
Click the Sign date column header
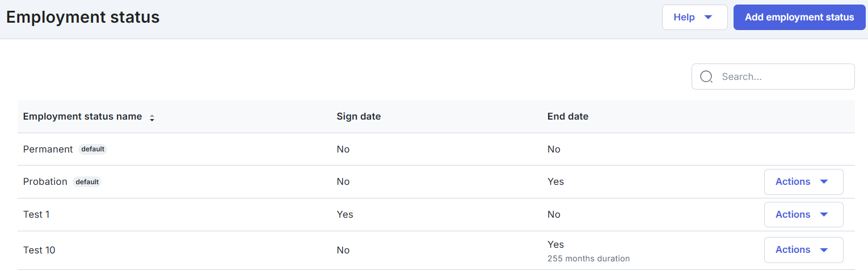[x=359, y=117]
